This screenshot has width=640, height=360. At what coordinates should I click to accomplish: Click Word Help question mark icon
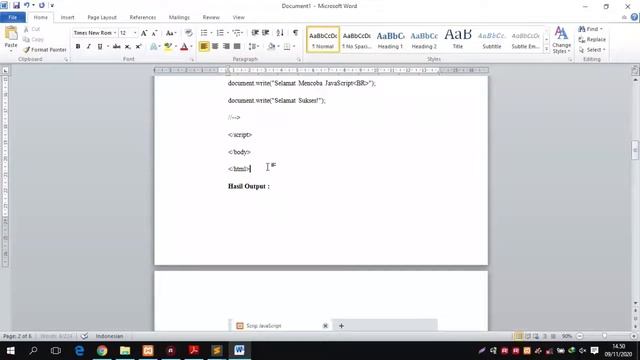click(x=634, y=17)
